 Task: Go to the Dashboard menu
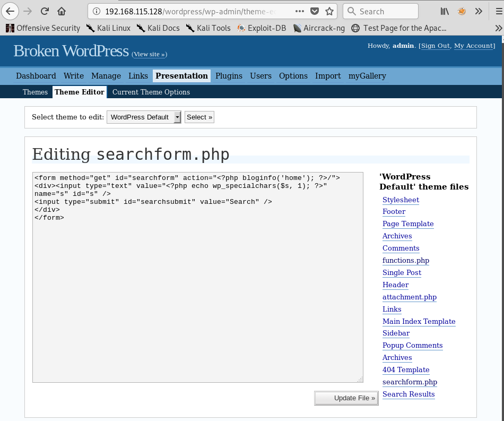(x=36, y=76)
